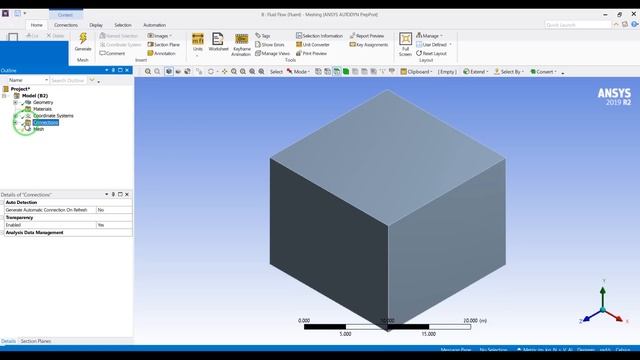The height and width of the screenshot is (360, 640).
Task: Click the Transparency Enabled value Yes
Action: tap(114, 225)
